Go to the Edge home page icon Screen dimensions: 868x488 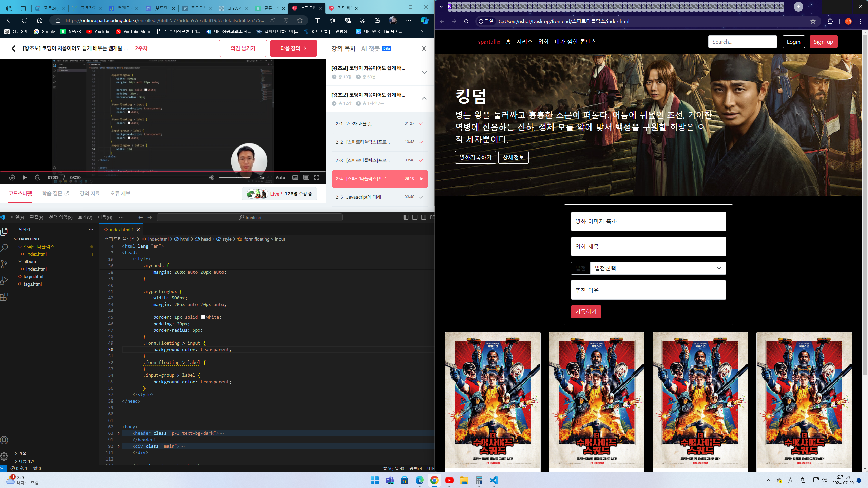coord(40,20)
